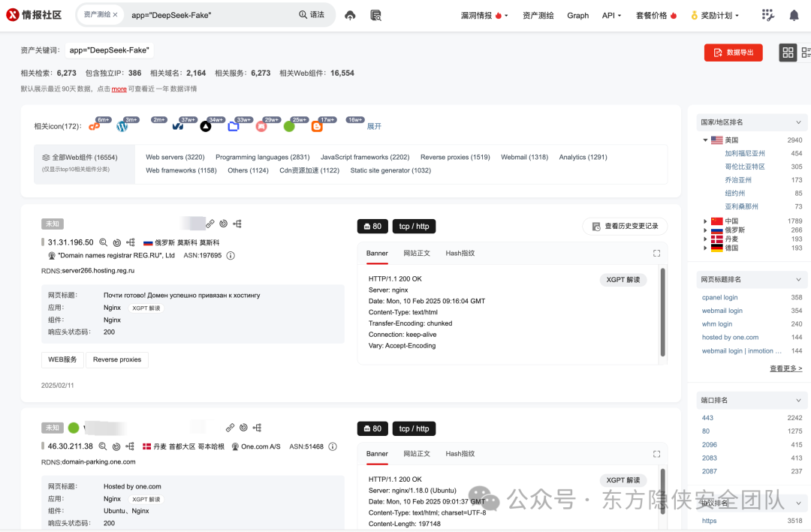Filter by port 2096
Screen dimensions: 811x532
[710, 445]
